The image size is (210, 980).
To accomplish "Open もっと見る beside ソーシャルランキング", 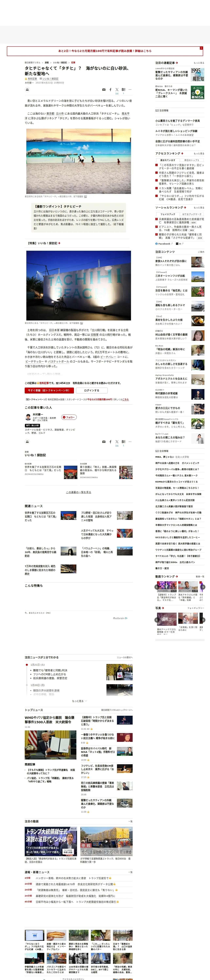I will coord(199,208).
